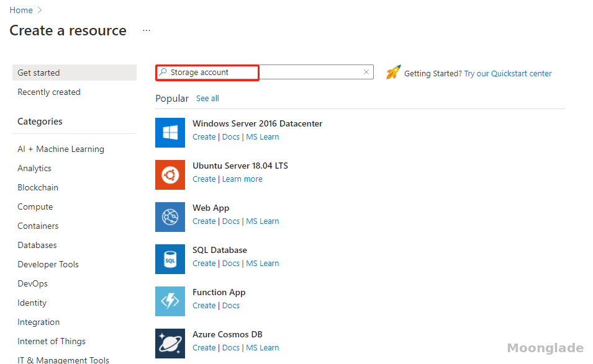Open Docs for Function App
Screen dimensions: 593x364
click(231, 306)
